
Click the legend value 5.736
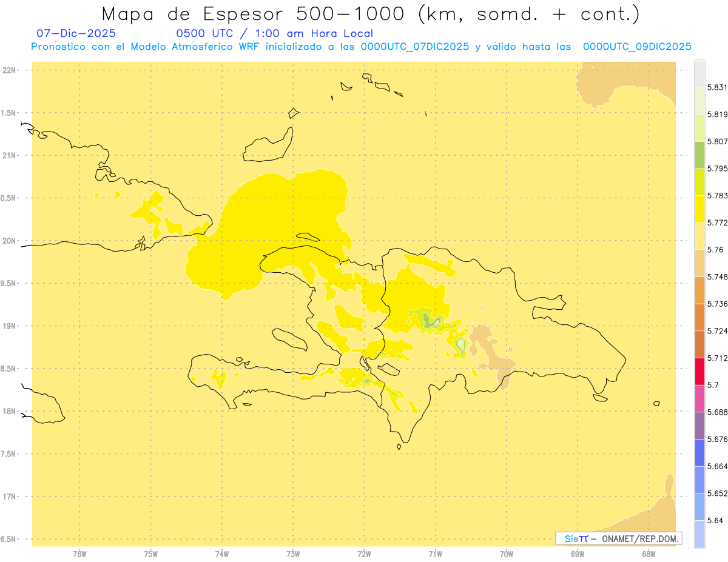[x=718, y=304]
